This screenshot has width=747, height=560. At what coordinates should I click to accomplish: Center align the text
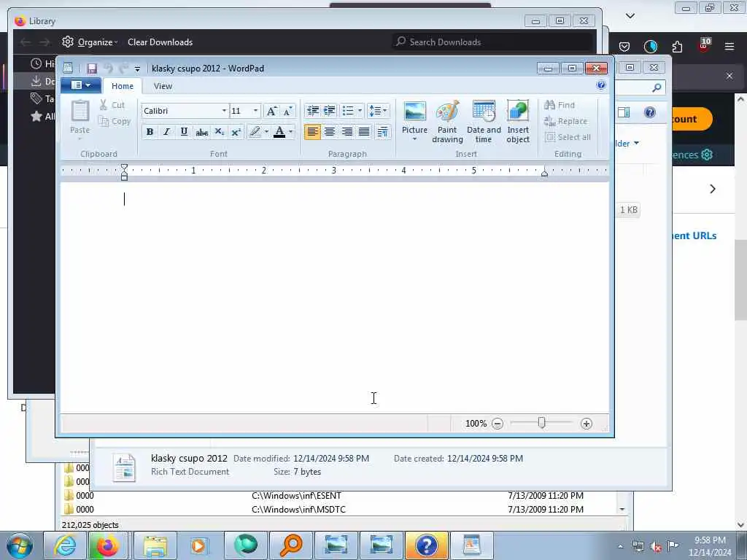330,132
